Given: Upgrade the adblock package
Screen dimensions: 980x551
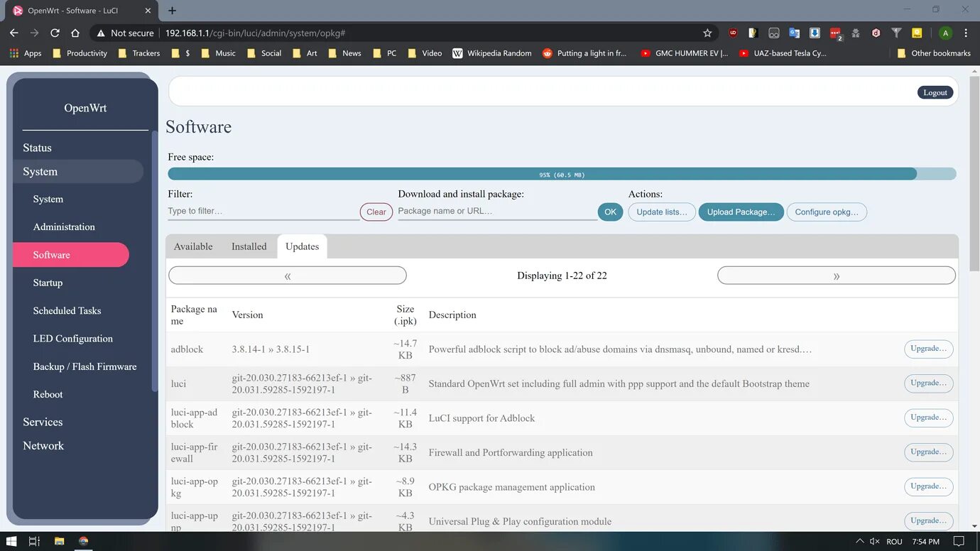Looking at the screenshot, I should (x=929, y=349).
